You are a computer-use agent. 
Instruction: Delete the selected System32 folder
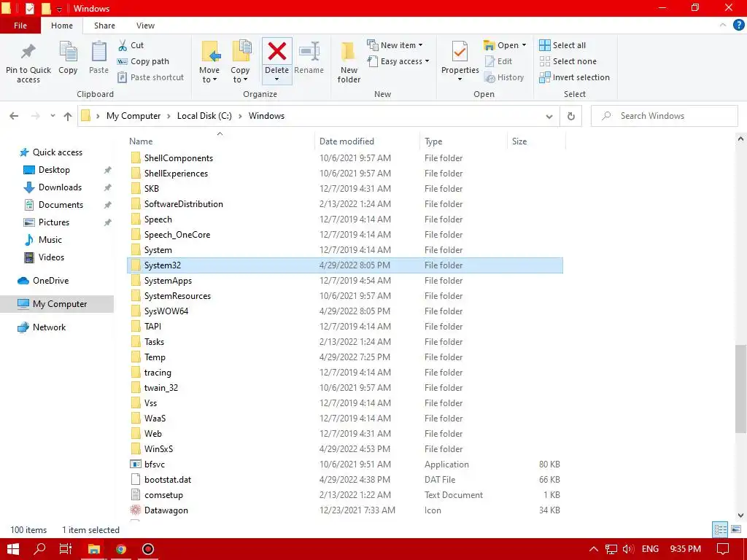click(x=276, y=52)
